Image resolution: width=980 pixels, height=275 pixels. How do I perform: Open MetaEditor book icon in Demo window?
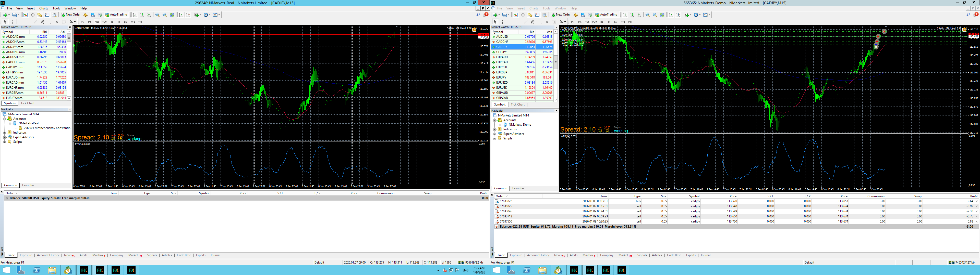(576, 15)
